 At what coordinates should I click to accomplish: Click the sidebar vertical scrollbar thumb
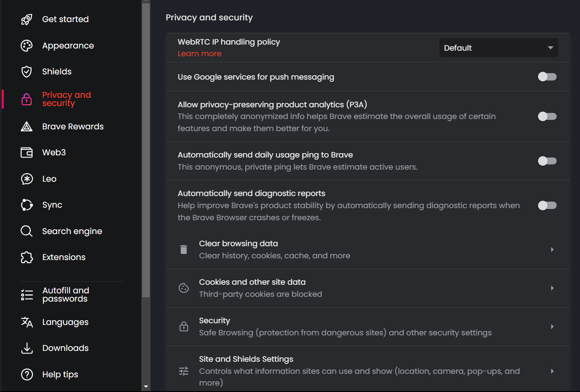(x=146, y=150)
